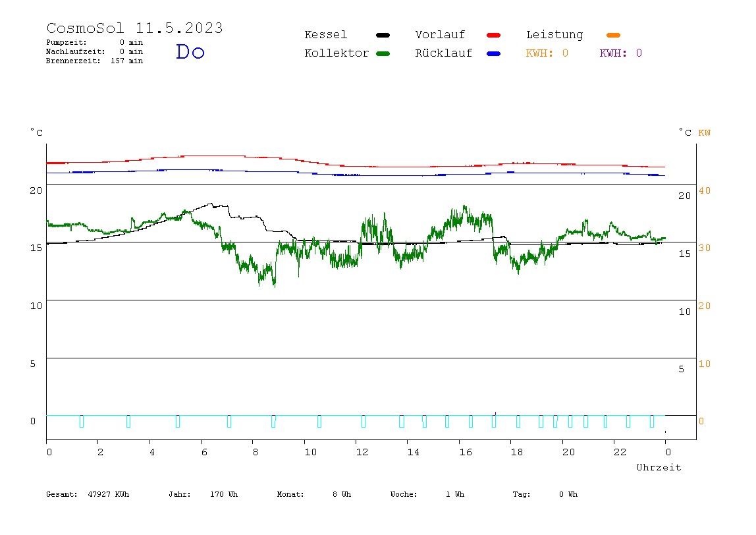Select the hour "8" x-axis tick label

256,453
